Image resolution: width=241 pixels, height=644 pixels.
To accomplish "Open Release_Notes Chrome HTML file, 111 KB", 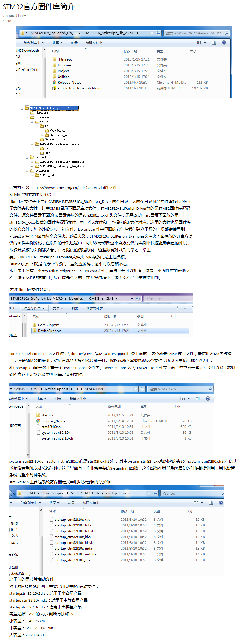I will pyautogui.click(x=69, y=83).
